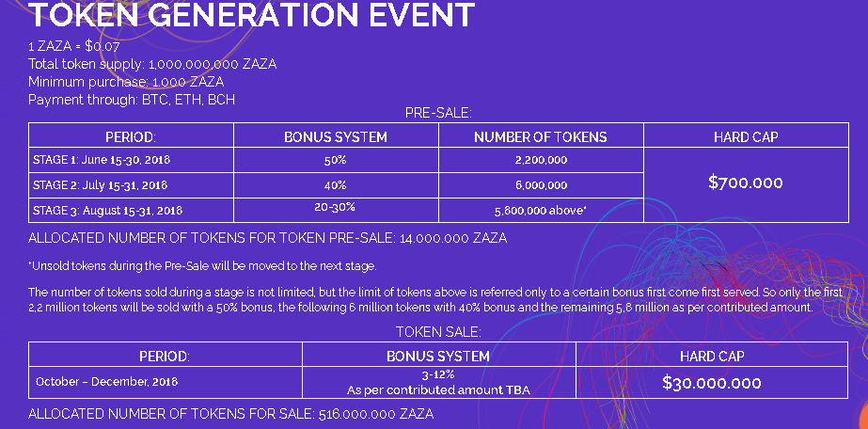
Task: Click the TOKEN SALE table title
Action: tap(438, 331)
